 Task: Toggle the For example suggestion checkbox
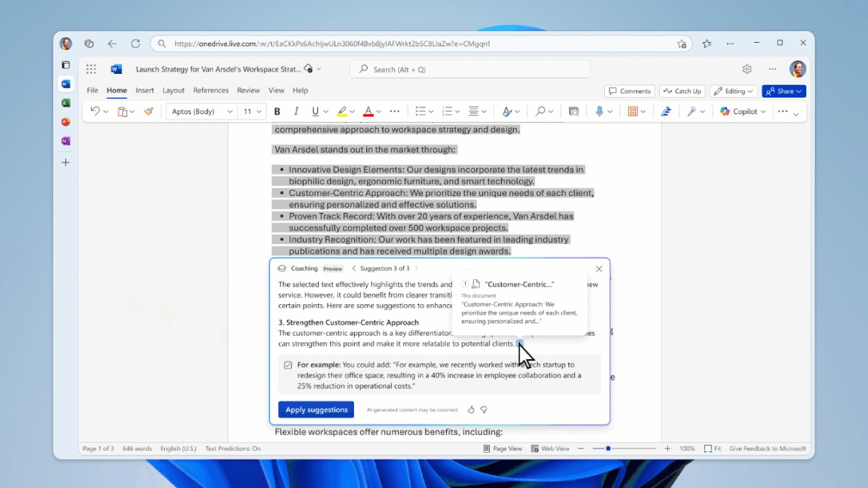[288, 365]
